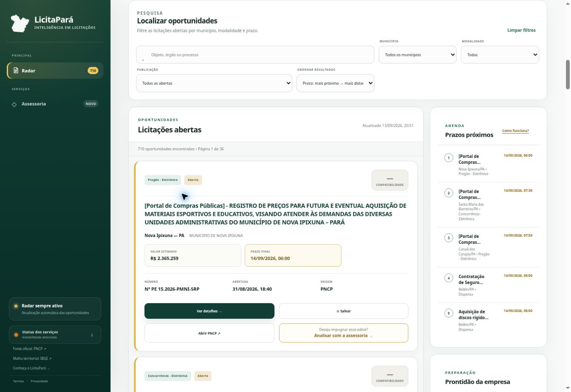Select the Contratação de Seguro agenda item
The height and width of the screenshot is (392, 571).
pos(488,285)
